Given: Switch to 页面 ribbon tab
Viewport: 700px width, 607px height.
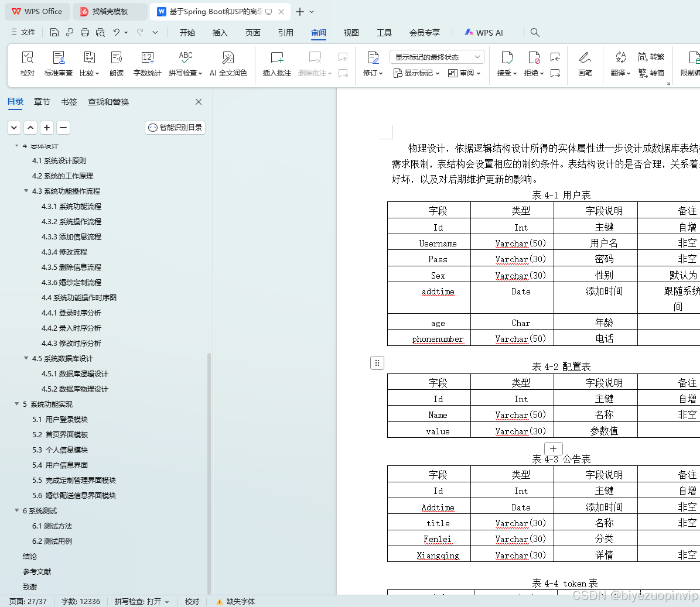Looking at the screenshot, I should [252, 33].
